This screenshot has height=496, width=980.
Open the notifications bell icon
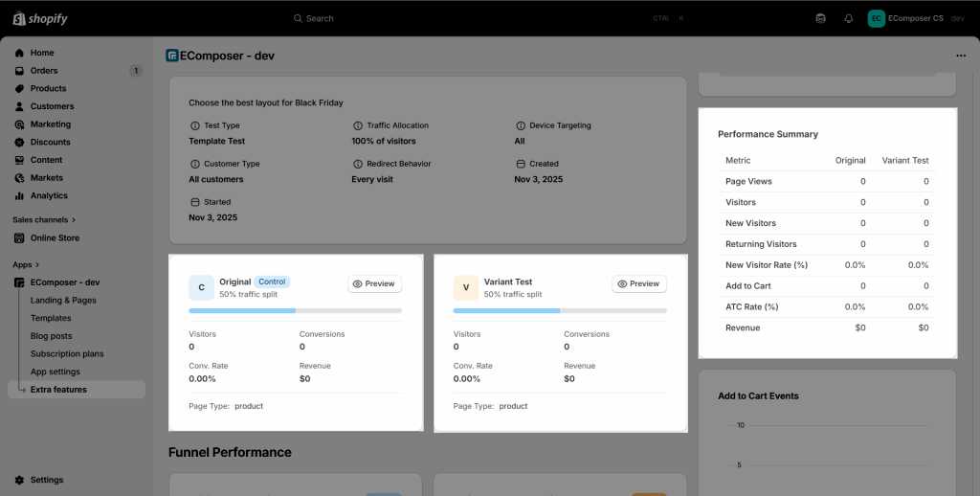tap(848, 18)
